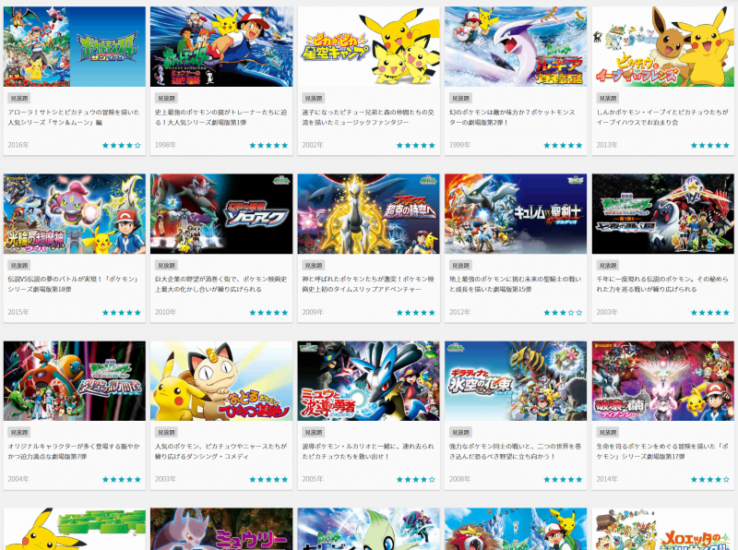Open the Pokémon Sun & Moon series thumbnail
This screenshot has height=550, width=738.
coord(74,47)
